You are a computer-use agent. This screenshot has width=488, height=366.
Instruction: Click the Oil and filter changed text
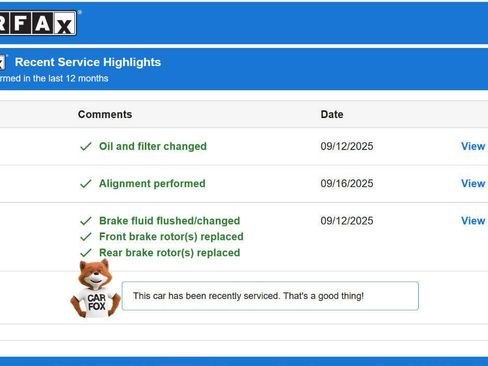(153, 146)
